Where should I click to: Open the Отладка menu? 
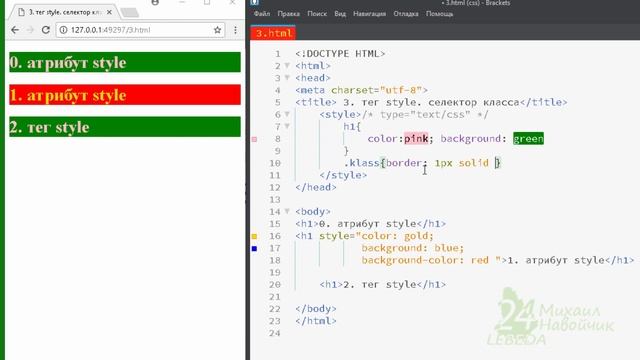pos(406,13)
